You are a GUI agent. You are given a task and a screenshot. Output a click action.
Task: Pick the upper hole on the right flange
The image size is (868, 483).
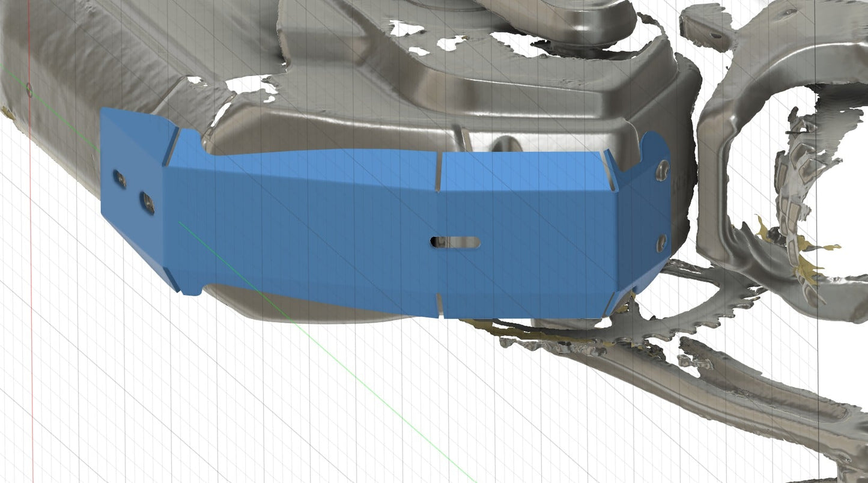663,170
